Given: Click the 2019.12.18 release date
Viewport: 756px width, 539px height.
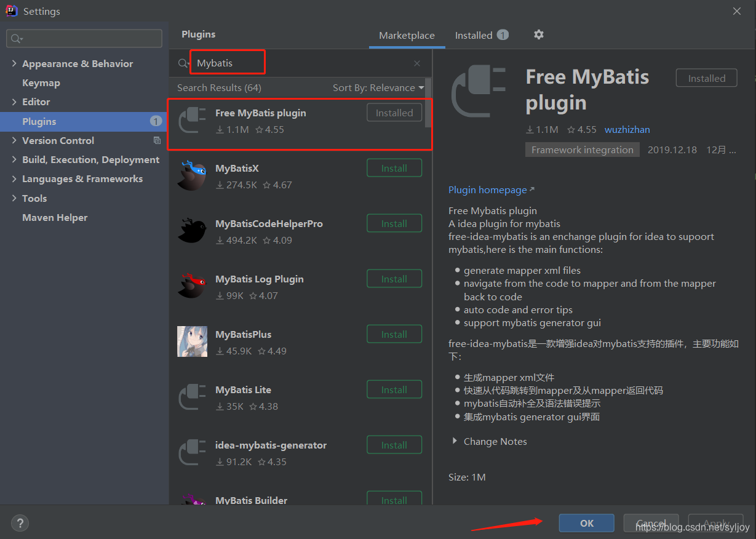Looking at the screenshot, I should 672,150.
